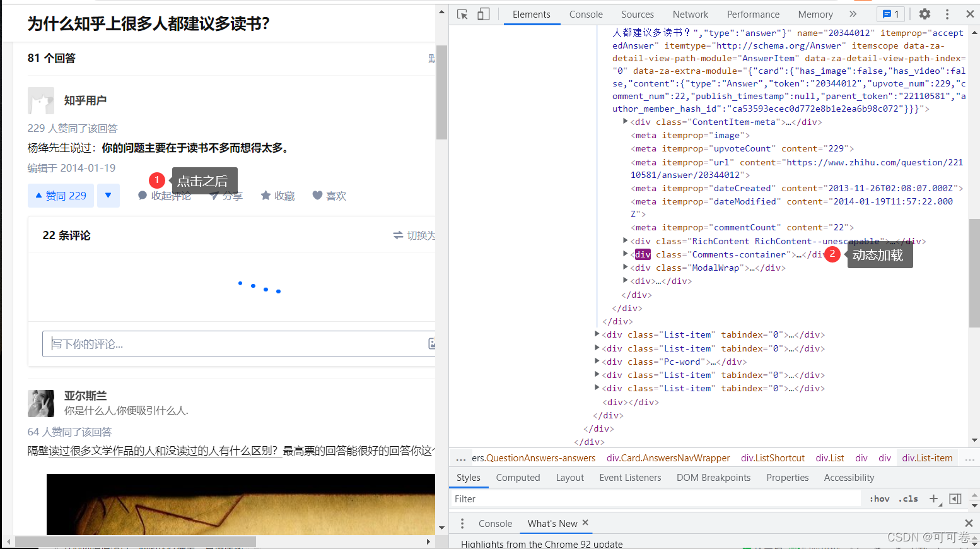This screenshot has width=980, height=549.
Task: Click breadcrumb div.ListShortcut
Action: [x=773, y=458]
